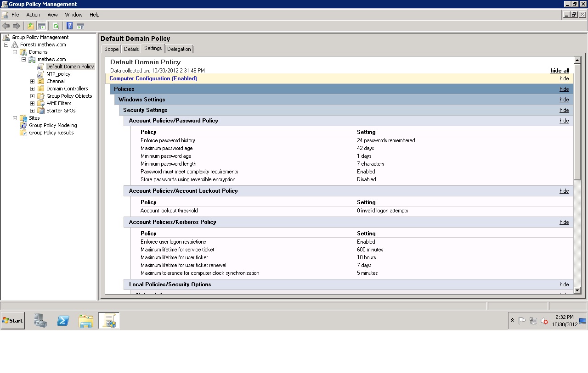Screen dimensions: 588x373
Task: Expand the Domain Controllers node
Action: coord(32,88)
